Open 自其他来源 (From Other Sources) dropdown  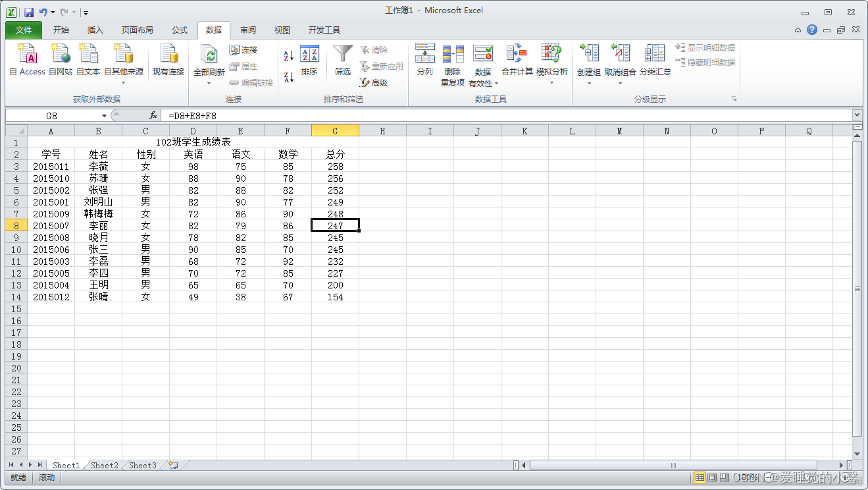(x=124, y=82)
